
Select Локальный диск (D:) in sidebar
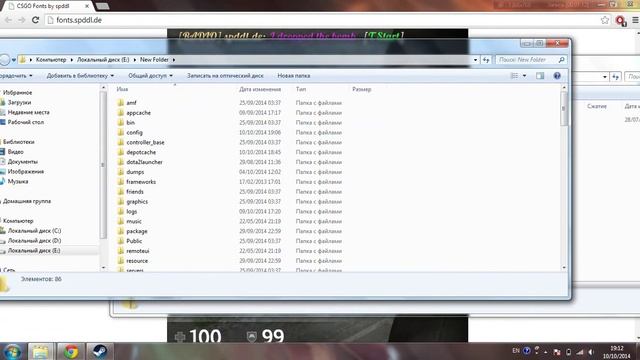click(x=34, y=240)
